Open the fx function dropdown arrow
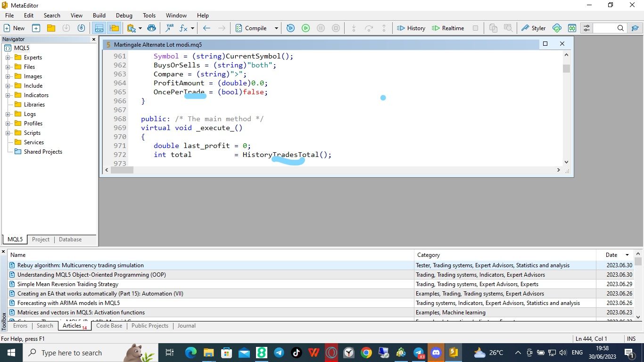 [x=192, y=28]
